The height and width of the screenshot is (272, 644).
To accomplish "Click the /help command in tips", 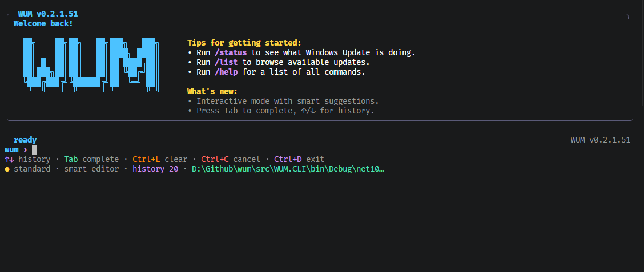I will [226, 72].
